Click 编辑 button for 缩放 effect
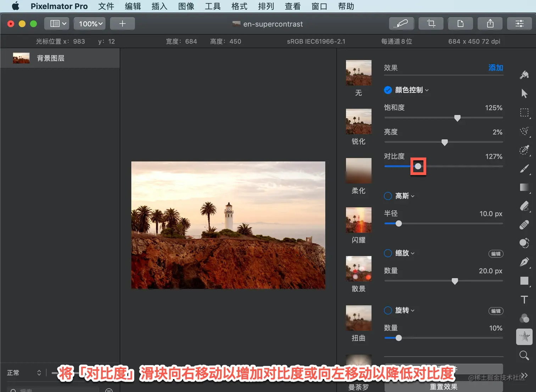 [x=496, y=254]
